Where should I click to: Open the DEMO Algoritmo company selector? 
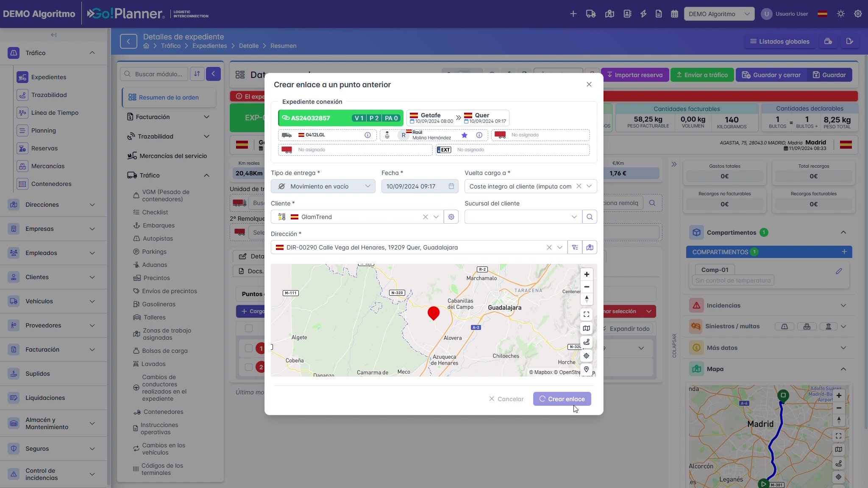coord(719,14)
